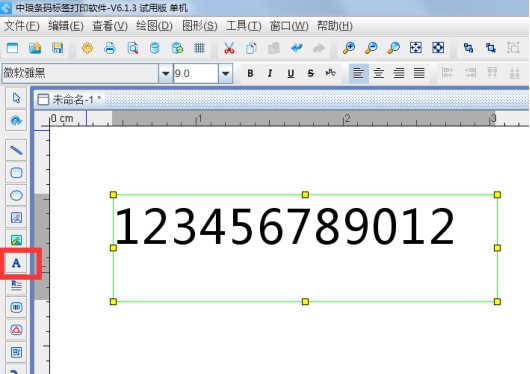The image size is (530, 374).
Task: Open the printer print icon
Action: pos(110,48)
